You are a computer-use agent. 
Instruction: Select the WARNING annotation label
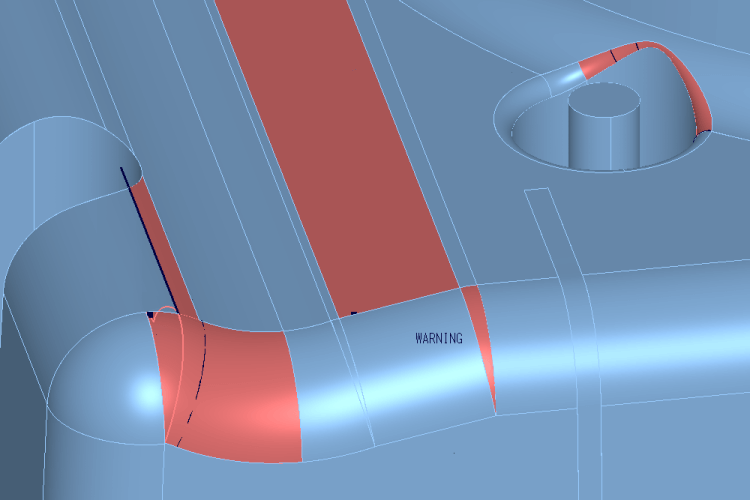click(439, 338)
